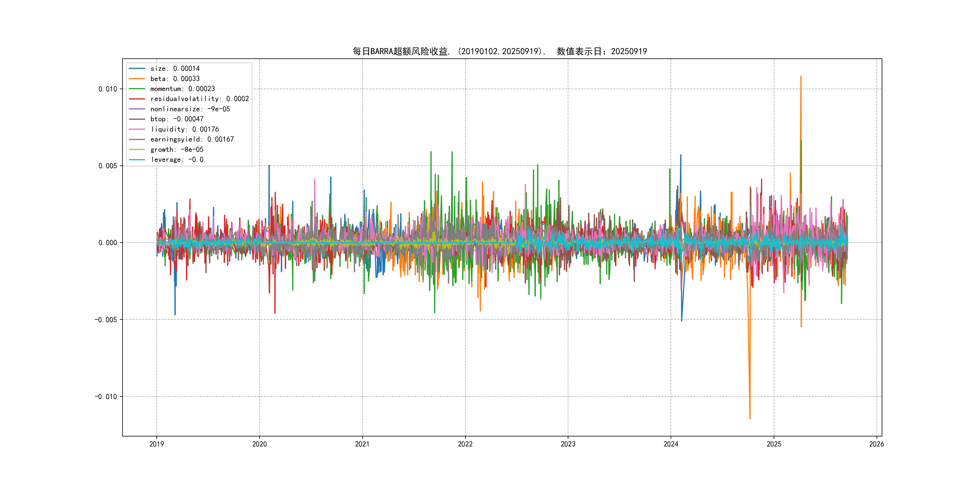Click the cyan leverage line swatch in the legend
Viewport: 980px width, 490px height.
[x=137, y=160]
